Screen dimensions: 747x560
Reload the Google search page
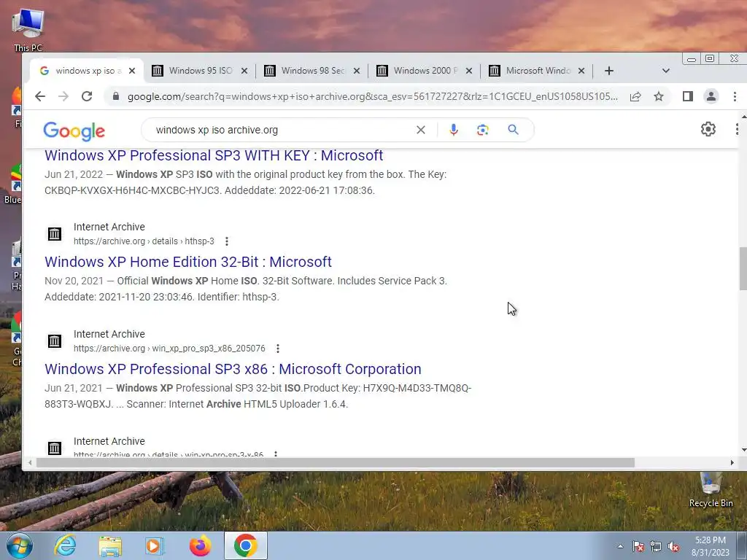(x=87, y=97)
